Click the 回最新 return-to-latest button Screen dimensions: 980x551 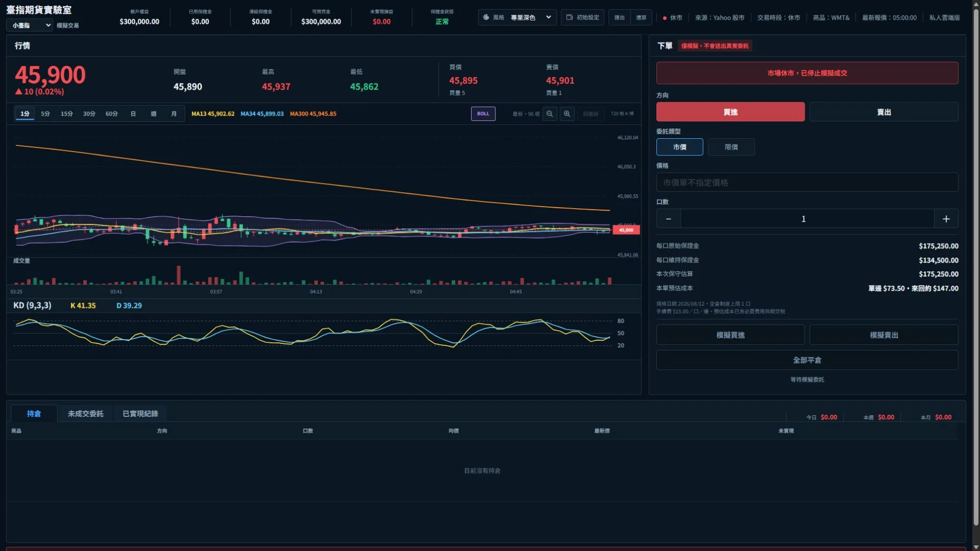pos(591,114)
